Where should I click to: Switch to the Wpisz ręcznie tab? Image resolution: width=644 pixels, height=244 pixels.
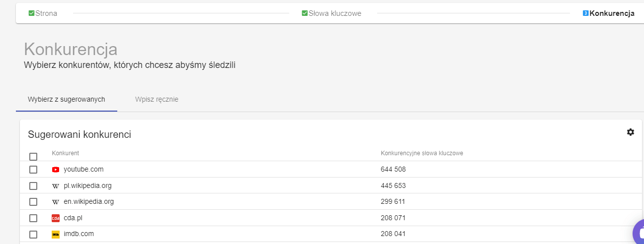point(157,99)
